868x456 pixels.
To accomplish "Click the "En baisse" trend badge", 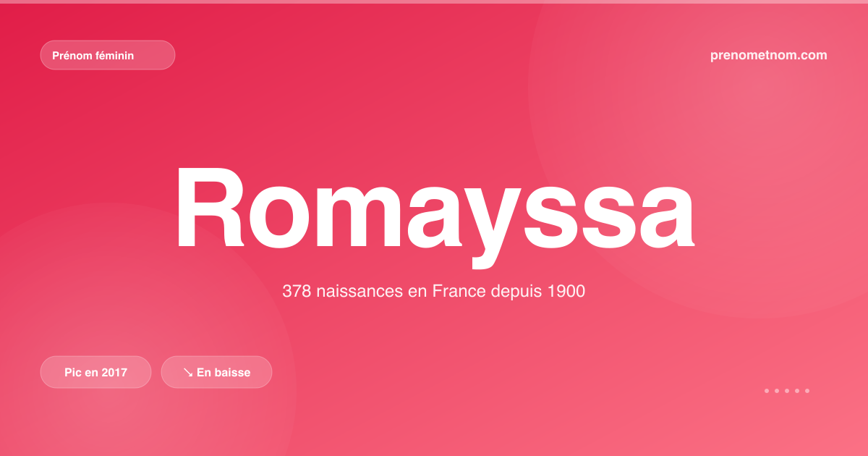I will click(x=216, y=372).
